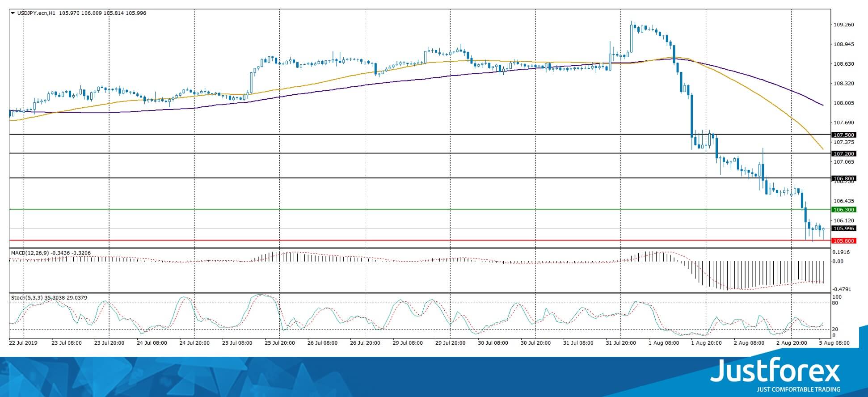Click the 24 Jul 08:00 time label
This screenshot has width=868, height=397.
[x=152, y=343]
